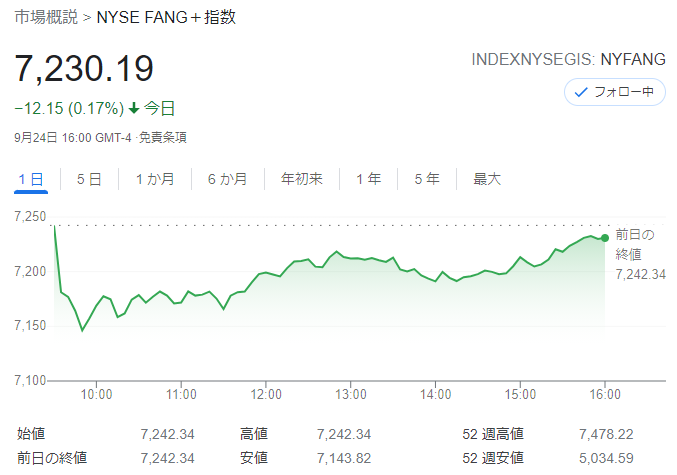Click the current index value 7,230.19
The height and width of the screenshot is (475, 677).
pos(84,68)
